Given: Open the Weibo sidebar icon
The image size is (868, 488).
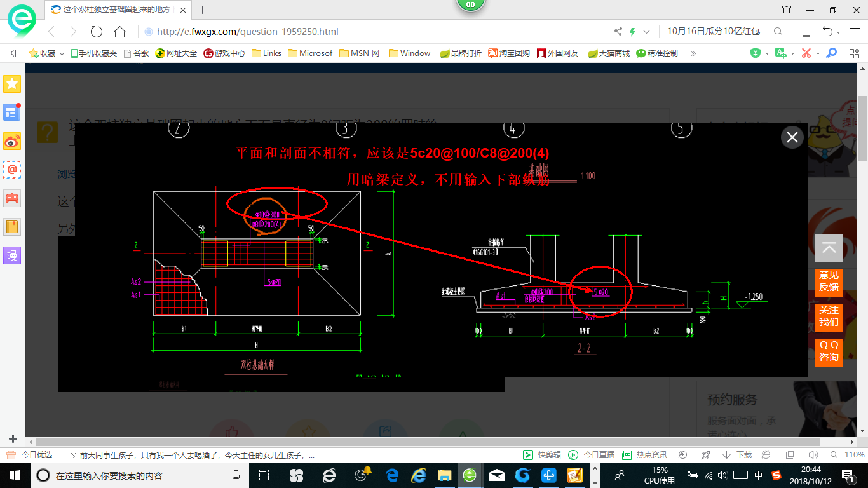Looking at the screenshot, I should [x=13, y=141].
